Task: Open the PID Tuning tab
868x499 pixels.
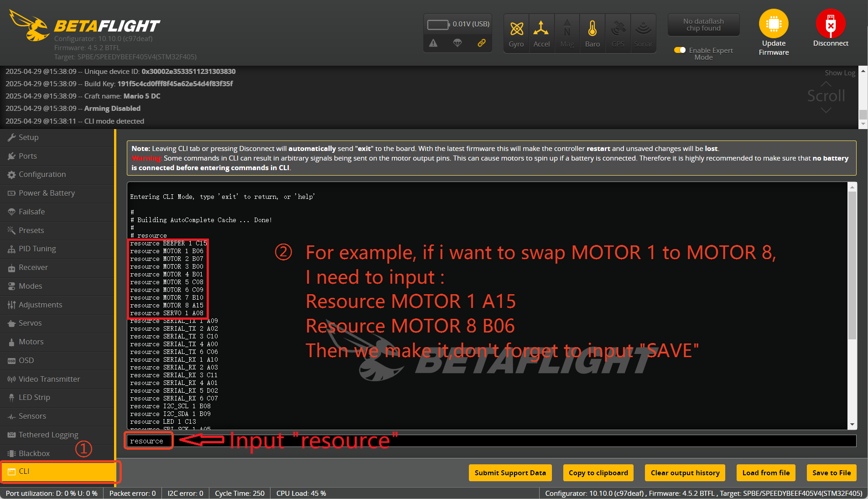Action: [x=57, y=249]
